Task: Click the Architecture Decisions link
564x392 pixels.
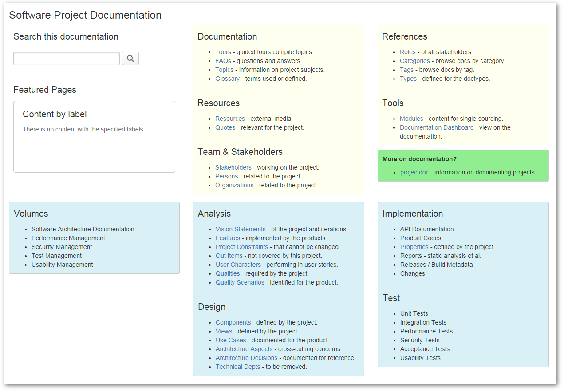Action: tap(246, 358)
